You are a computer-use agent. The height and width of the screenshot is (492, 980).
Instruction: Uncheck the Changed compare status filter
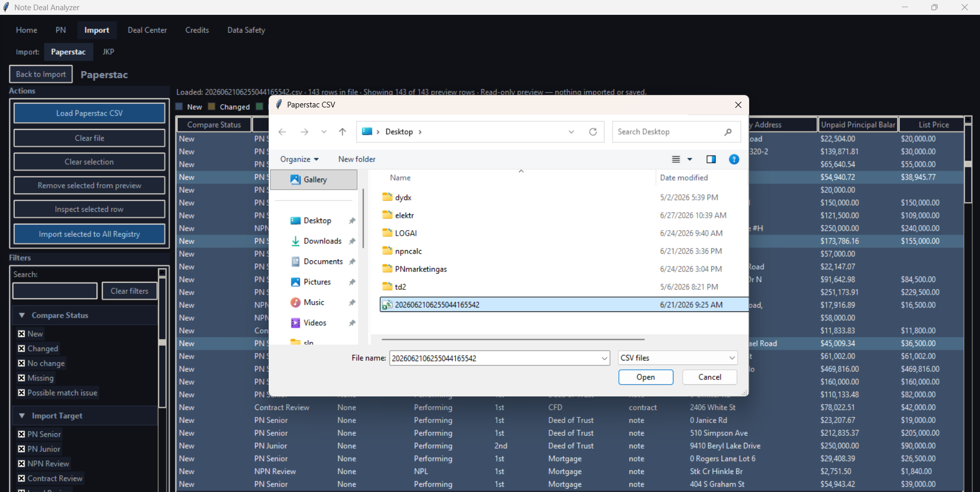coord(21,349)
